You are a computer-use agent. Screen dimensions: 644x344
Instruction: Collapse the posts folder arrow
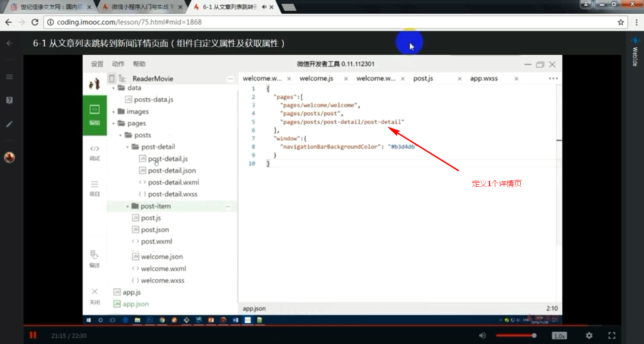121,135
